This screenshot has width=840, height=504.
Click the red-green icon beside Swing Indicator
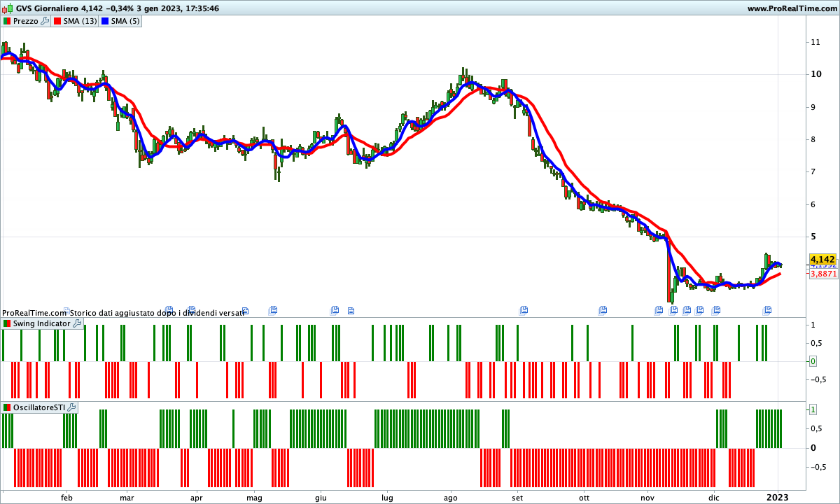(x=7, y=323)
